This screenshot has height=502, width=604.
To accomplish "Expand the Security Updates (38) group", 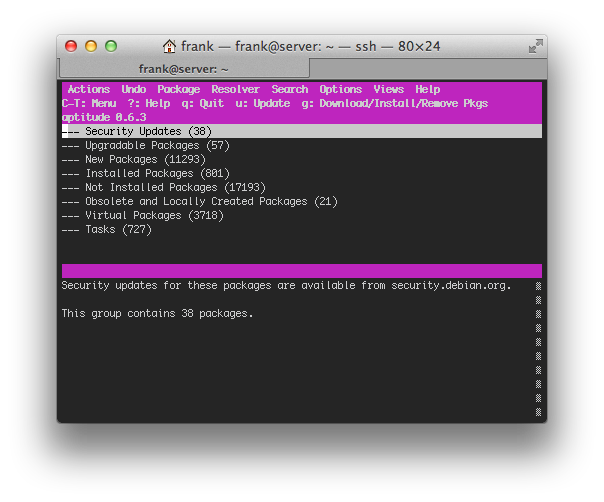I will click(x=302, y=131).
